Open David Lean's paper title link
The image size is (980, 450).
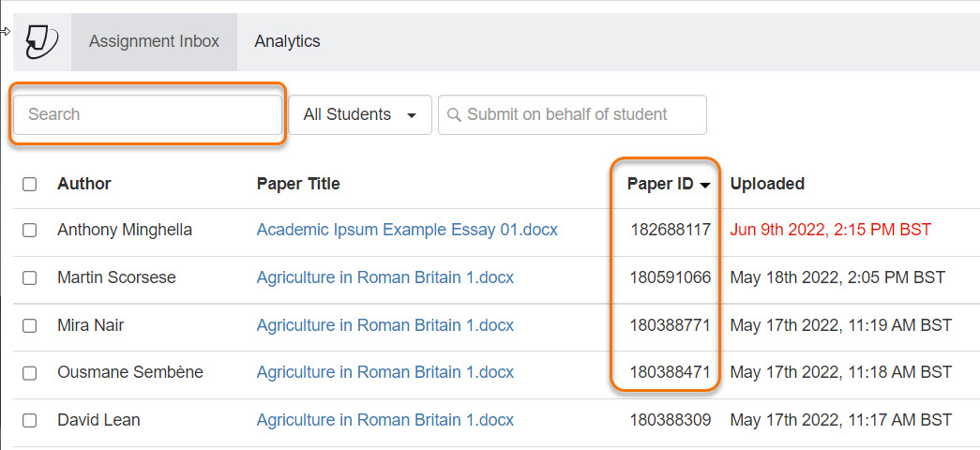click(x=384, y=420)
